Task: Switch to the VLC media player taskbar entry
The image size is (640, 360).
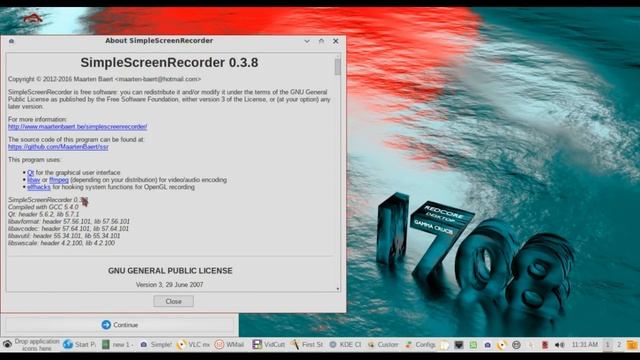Action: pyautogui.click(x=193, y=344)
